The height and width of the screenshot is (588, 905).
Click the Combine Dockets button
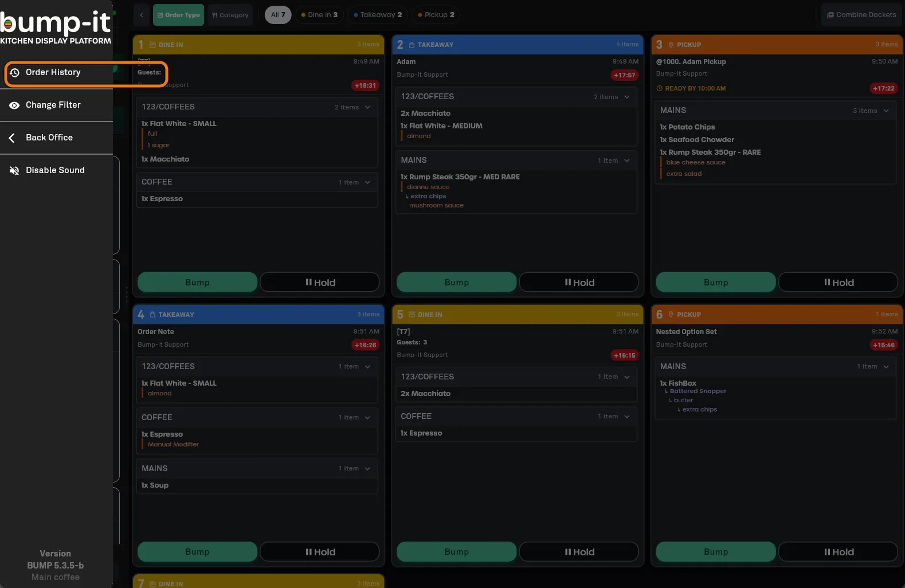[x=861, y=15]
